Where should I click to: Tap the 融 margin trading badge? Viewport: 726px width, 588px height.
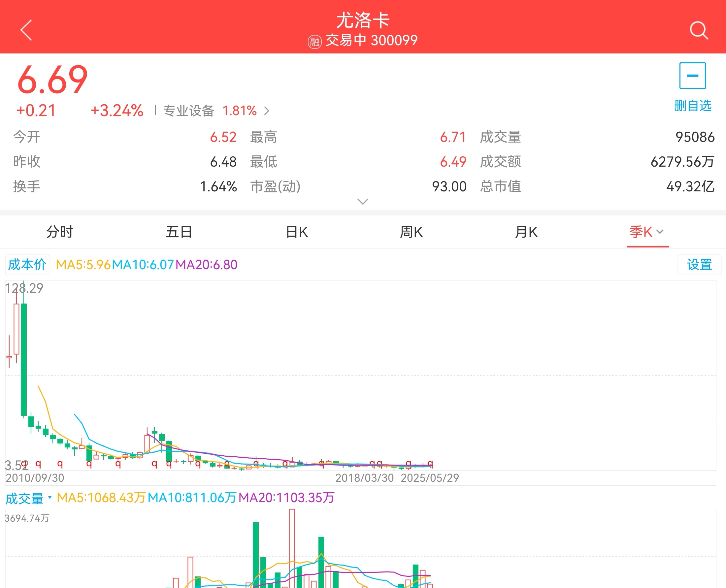(x=314, y=42)
